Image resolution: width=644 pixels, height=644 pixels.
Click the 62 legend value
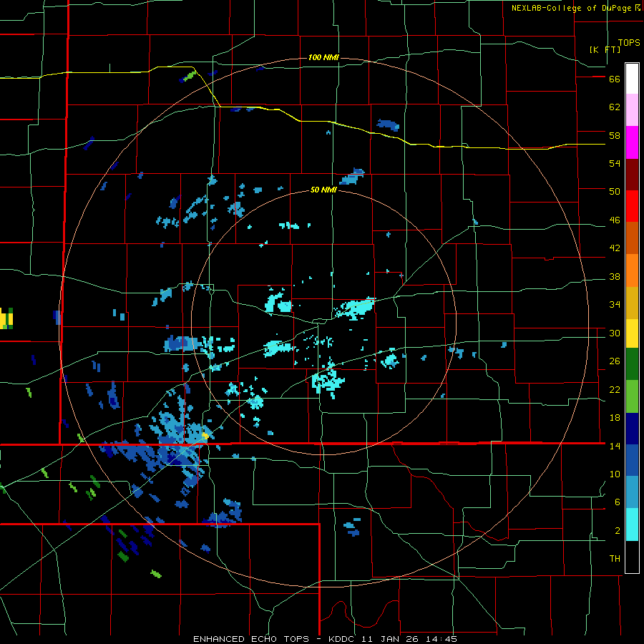615,107
